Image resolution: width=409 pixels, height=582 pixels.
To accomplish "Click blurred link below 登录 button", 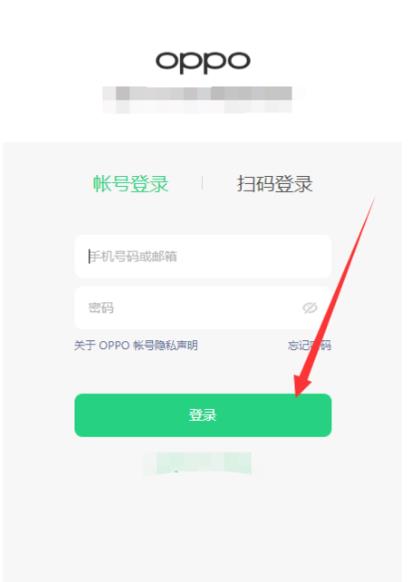I will pyautogui.click(x=199, y=463).
